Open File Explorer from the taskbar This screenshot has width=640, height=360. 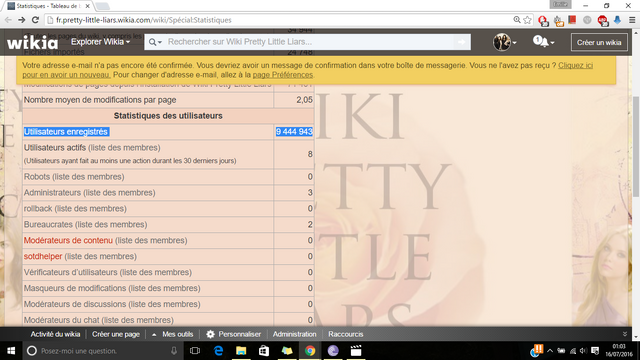pyautogui.click(x=241, y=351)
